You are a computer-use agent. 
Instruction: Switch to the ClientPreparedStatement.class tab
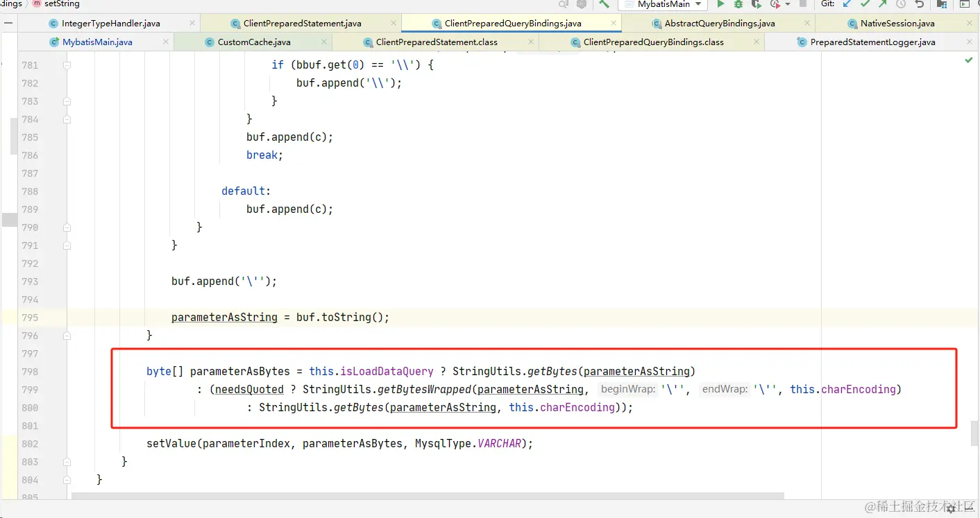(x=437, y=42)
